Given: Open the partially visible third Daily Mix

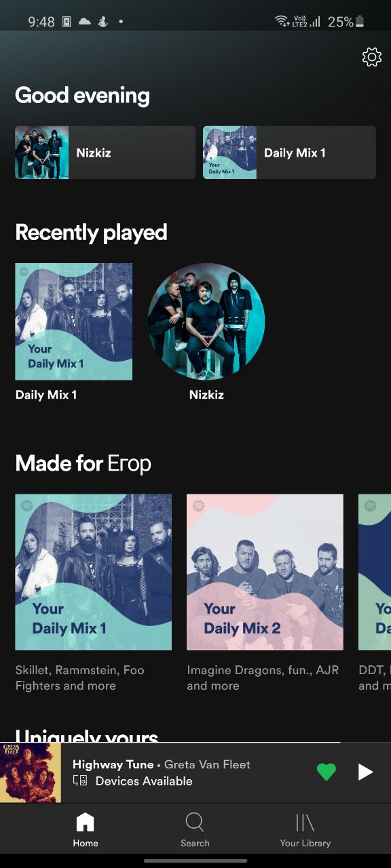Looking at the screenshot, I should pos(375,572).
